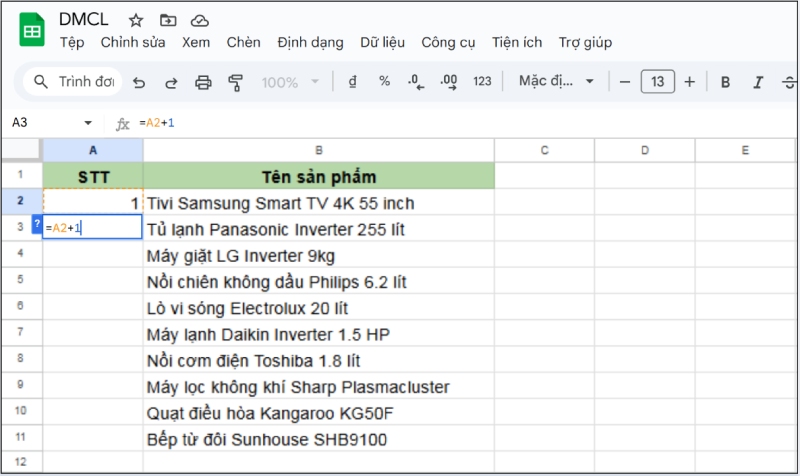The height and width of the screenshot is (476, 800).
Task: Open the Định dạng menu
Action: click(x=310, y=42)
